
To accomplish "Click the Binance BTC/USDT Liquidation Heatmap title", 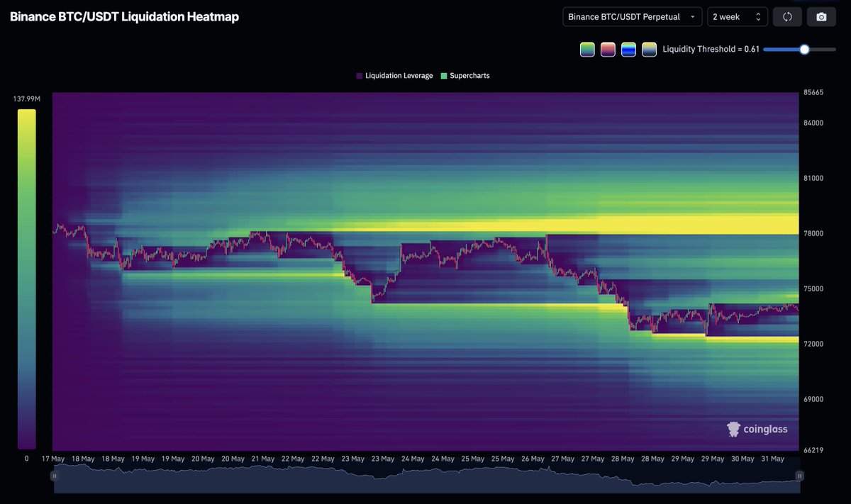I will 124,17.
